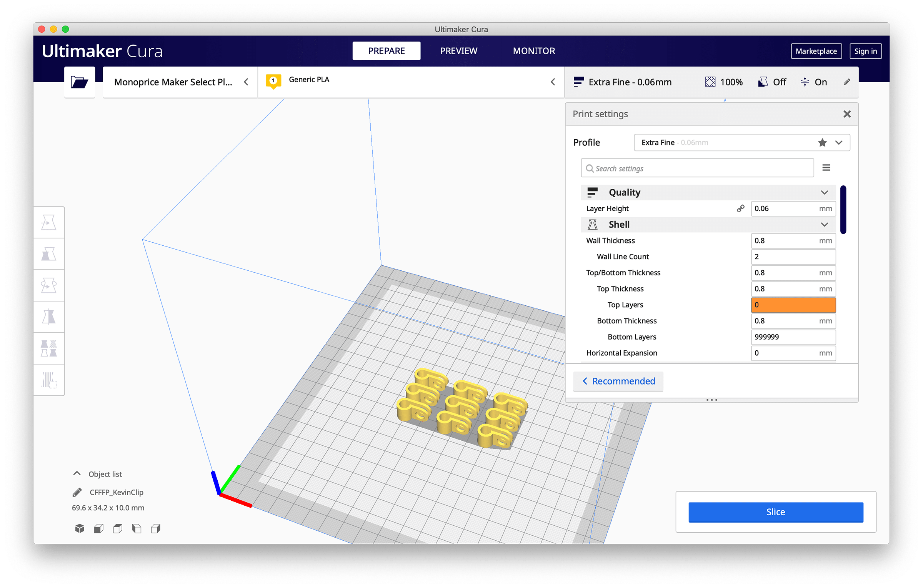Click the orange Top Layers field
The width and height of the screenshot is (923, 588).
[793, 305]
